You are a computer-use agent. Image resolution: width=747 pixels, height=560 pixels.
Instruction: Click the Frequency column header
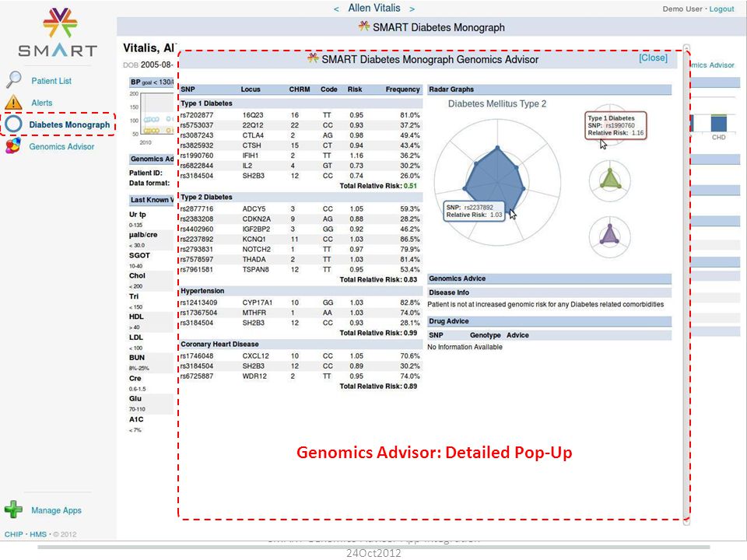pyautogui.click(x=402, y=89)
